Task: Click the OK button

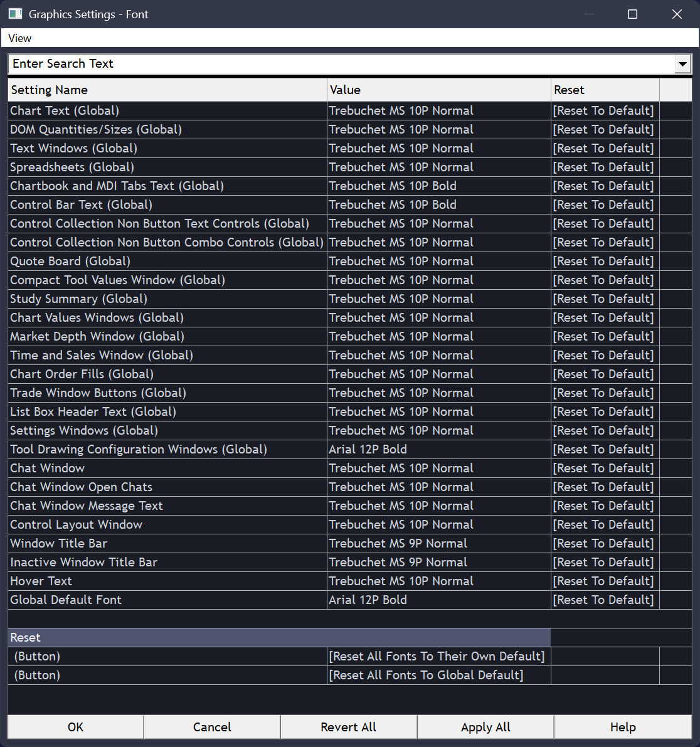Action: pos(75,727)
